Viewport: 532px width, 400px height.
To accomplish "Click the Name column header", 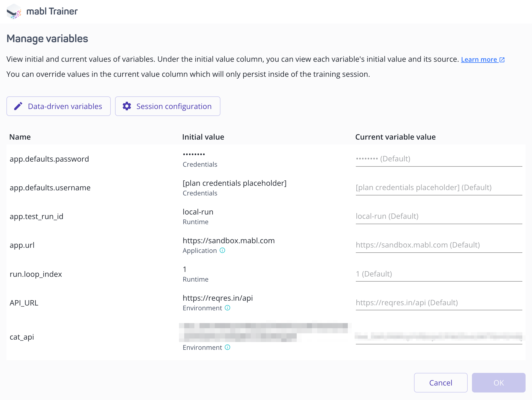I will click(x=20, y=137).
